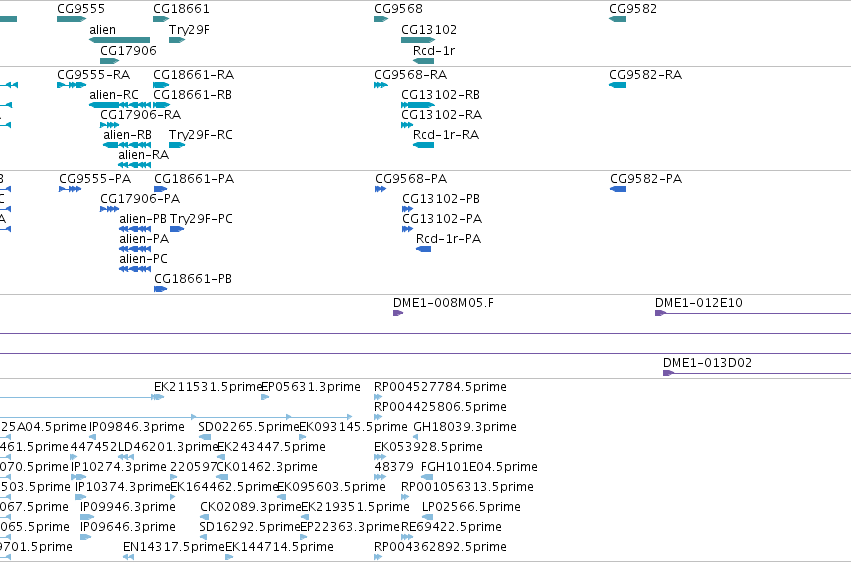Select protein CG17906-PA
The image size is (851, 562).
[x=110, y=209]
